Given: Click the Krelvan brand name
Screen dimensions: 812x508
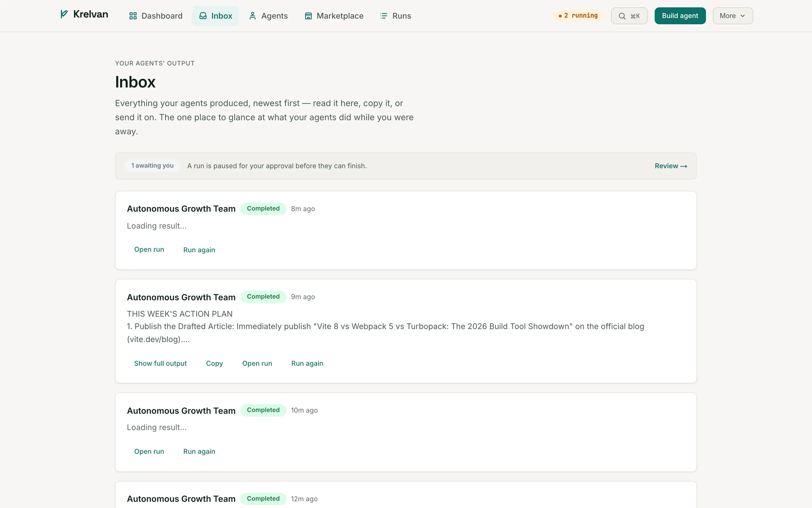Looking at the screenshot, I should point(91,14).
